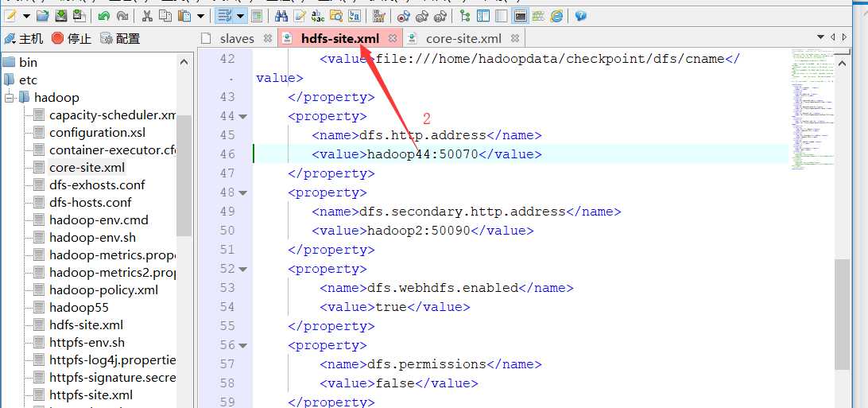Viewport: 868px width, 408px height.
Task: Click the abc text replace icon
Action: point(318,15)
